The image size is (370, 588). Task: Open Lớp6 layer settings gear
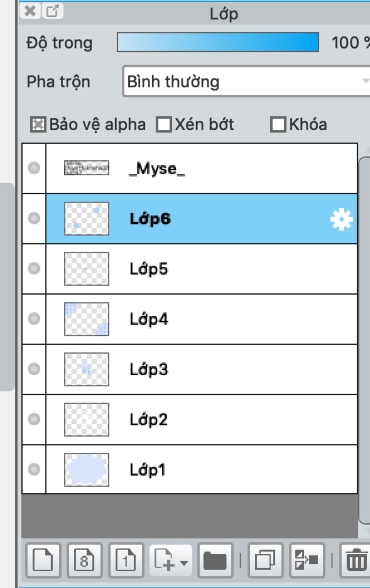341,219
